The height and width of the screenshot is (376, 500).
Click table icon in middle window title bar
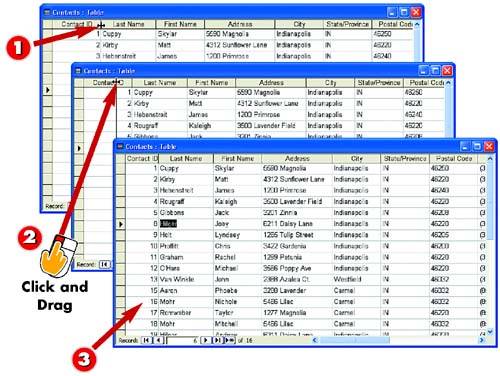tap(79, 71)
